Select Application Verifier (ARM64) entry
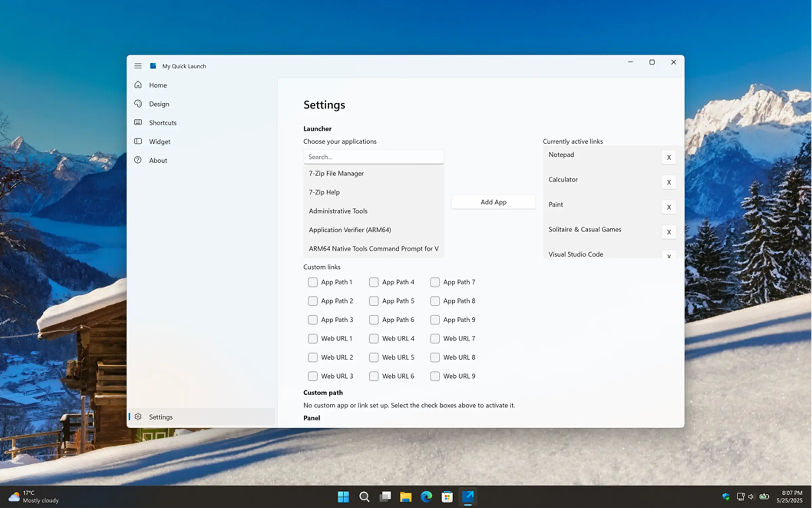The width and height of the screenshot is (812, 508). (374, 230)
